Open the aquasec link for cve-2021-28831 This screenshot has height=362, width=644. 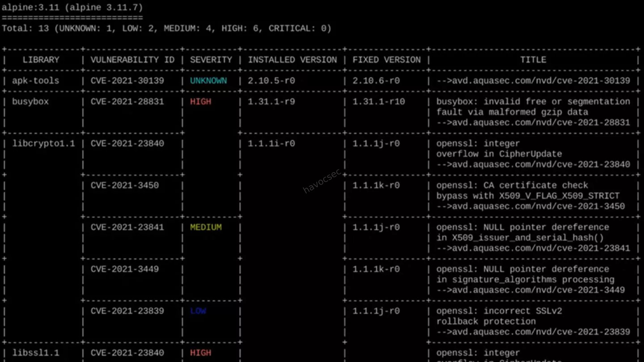pyautogui.click(x=533, y=122)
